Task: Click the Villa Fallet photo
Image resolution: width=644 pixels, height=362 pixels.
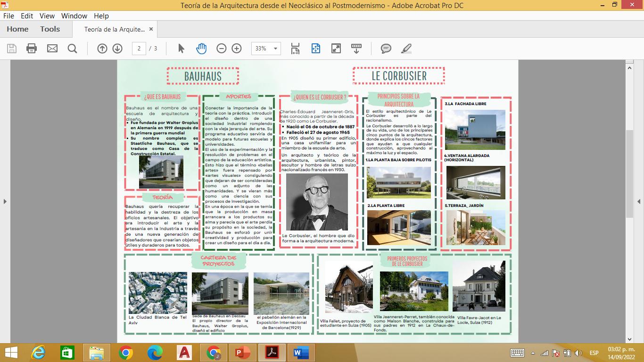Action: [x=349, y=287]
